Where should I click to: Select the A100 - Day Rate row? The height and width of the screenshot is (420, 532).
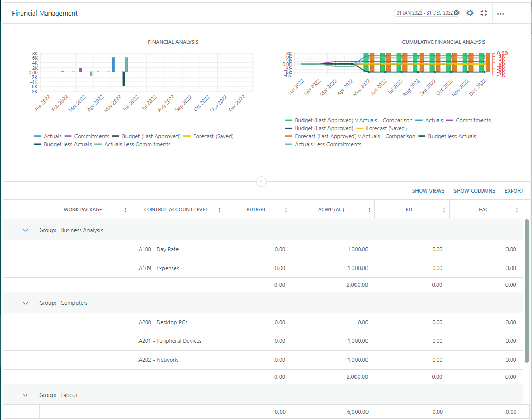pyautogui.click(x=263, y=249)
